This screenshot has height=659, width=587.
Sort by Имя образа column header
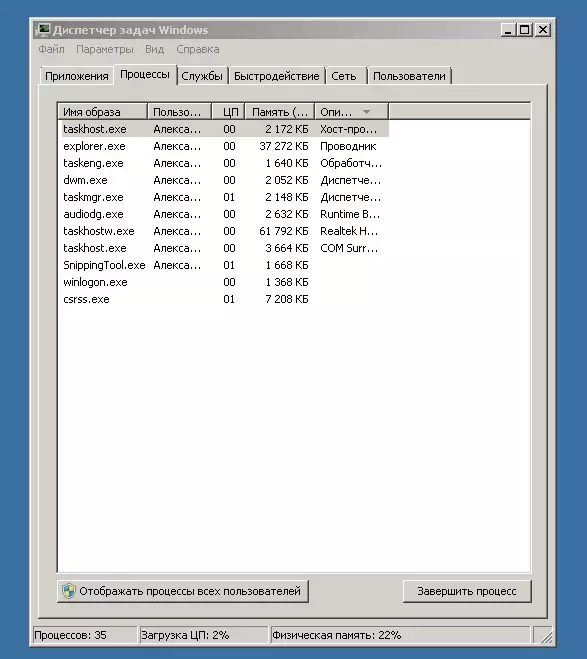click(103, 112)
